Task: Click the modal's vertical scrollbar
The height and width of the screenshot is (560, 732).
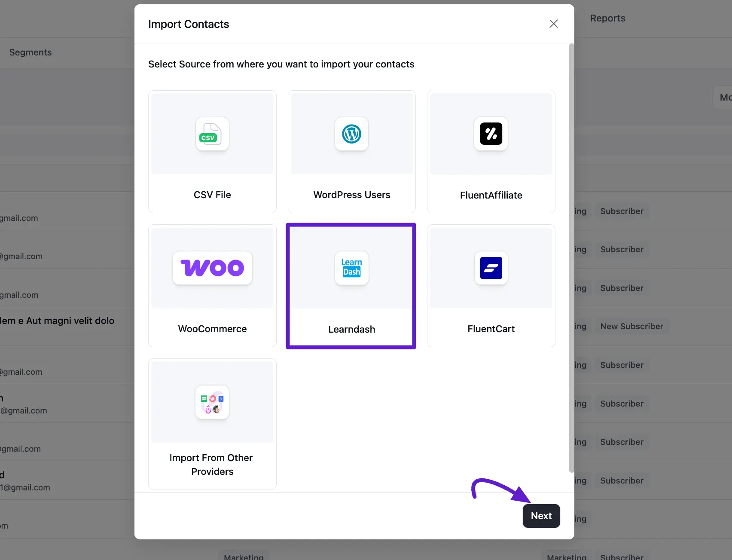Action: pyautogui.click(x=571, y=258)
